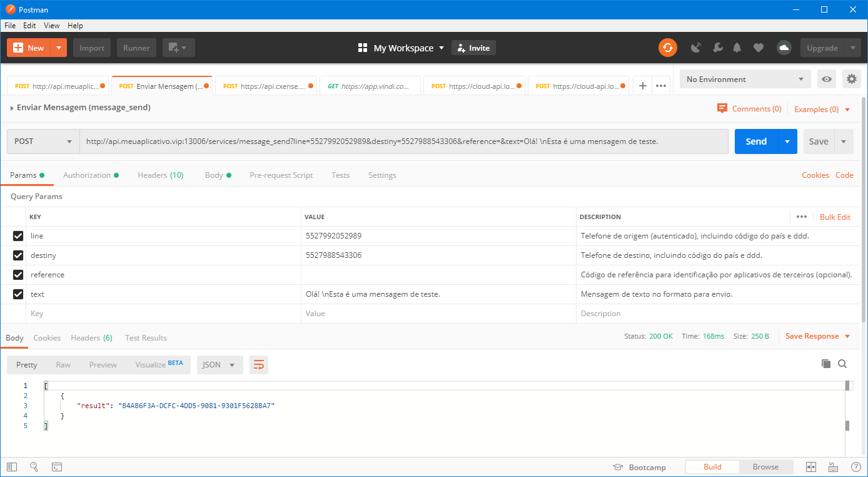868x477 pixels.
Task: Search within the response body
Action: (x=842, y=364)
